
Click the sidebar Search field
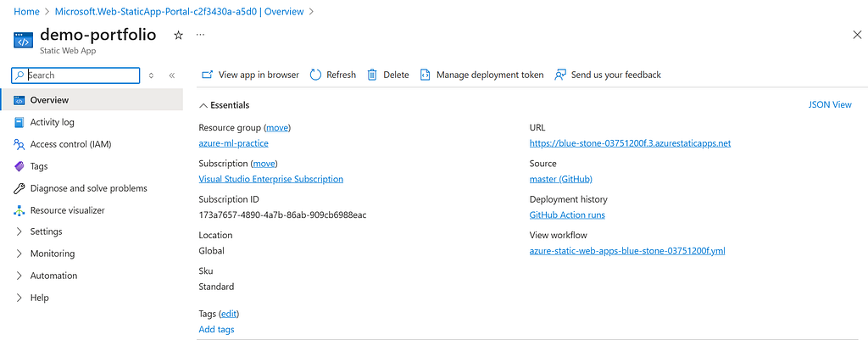point(75,75)
